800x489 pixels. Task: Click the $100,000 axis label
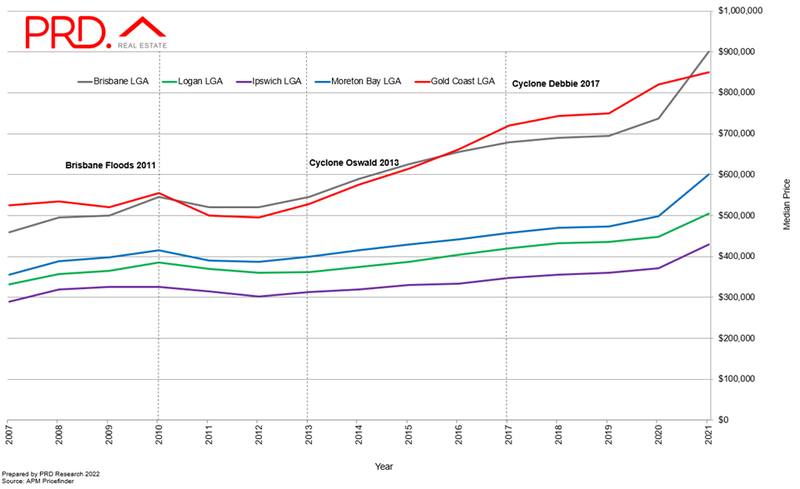point(737,379)
